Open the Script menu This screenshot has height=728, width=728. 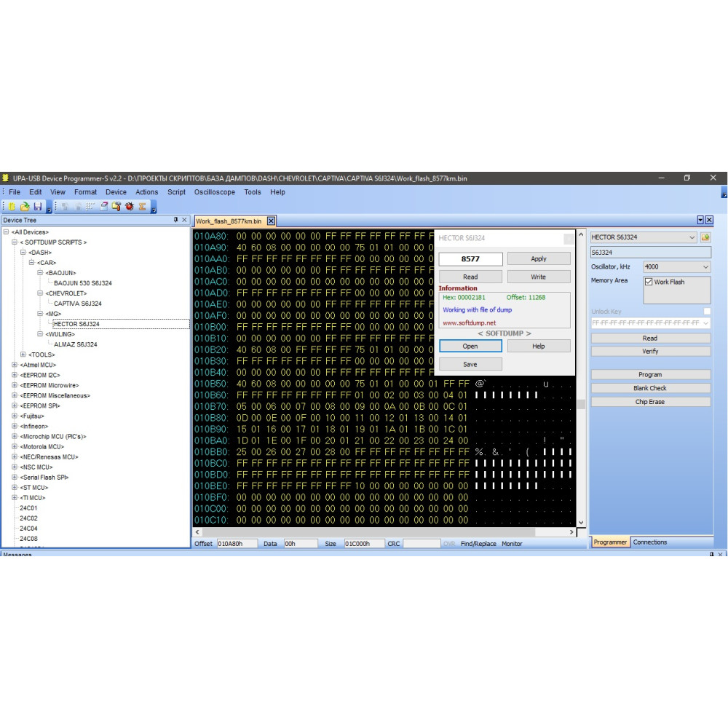point(176,192)
